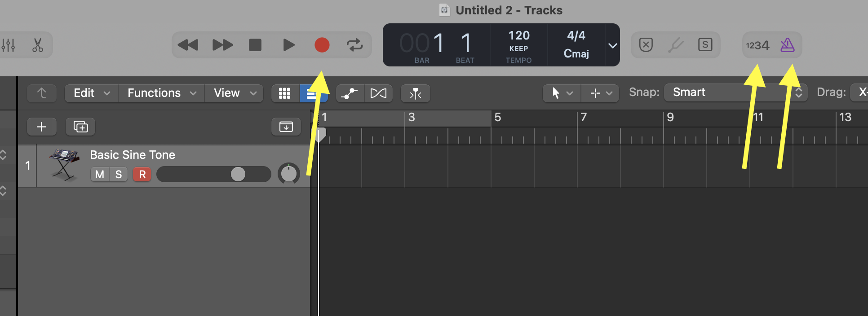Enable the metronome click
The height and width of the screenshot is (316, 868).
(x=787, y=45)
